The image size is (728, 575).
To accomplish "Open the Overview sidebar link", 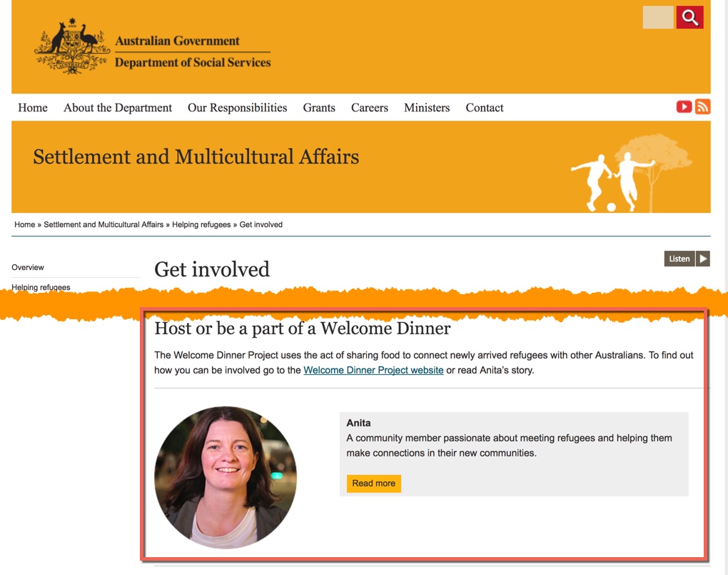I will coord(28,267).
